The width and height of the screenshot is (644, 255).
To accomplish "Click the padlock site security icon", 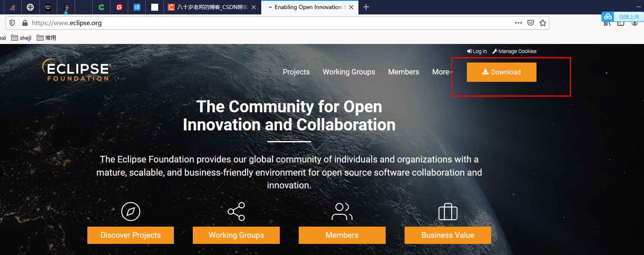I will (x=24, y=23).
